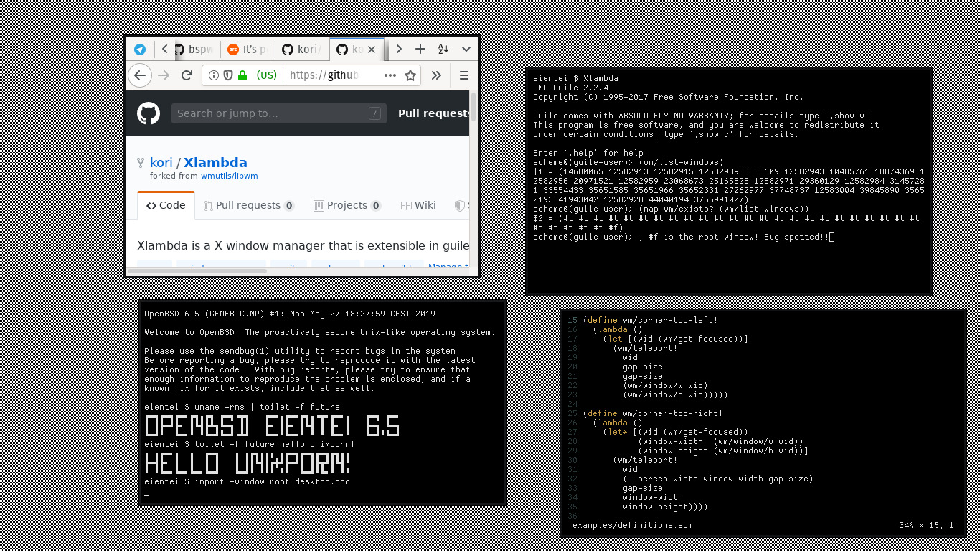Viewport: 980px width, 551px height.
Task: Select the Projects repository tab
Action: pos(347,205)
